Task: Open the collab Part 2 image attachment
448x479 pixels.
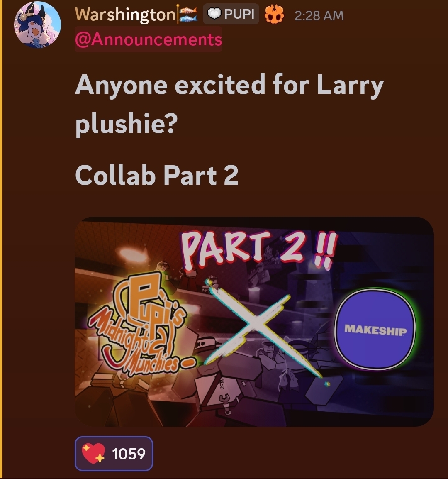Action: tap(254, 322)
